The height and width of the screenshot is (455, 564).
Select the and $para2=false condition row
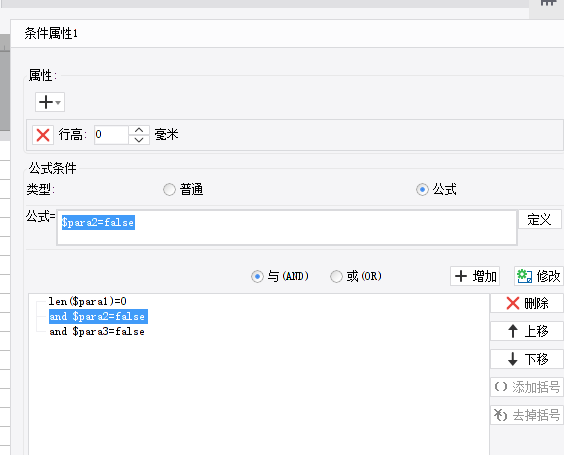point(98,317)
